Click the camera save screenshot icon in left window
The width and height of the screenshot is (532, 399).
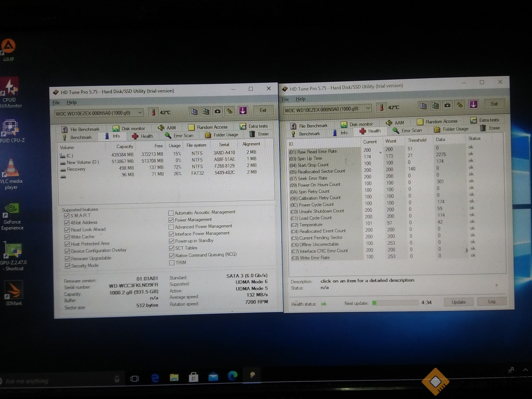pyautogui.click(x=218, y=111)
